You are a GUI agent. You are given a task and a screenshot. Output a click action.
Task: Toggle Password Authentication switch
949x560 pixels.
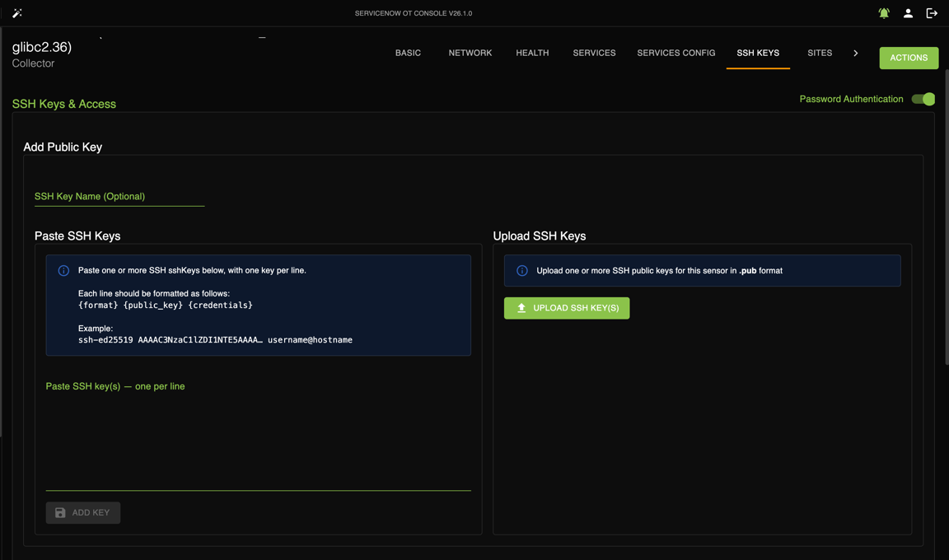[923, 99]
